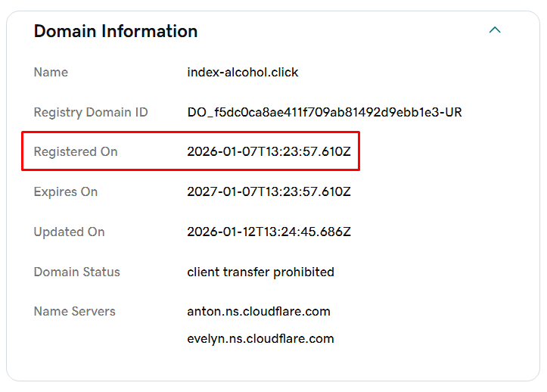Click the Registry Domain ID label

[x=91, y=113]
